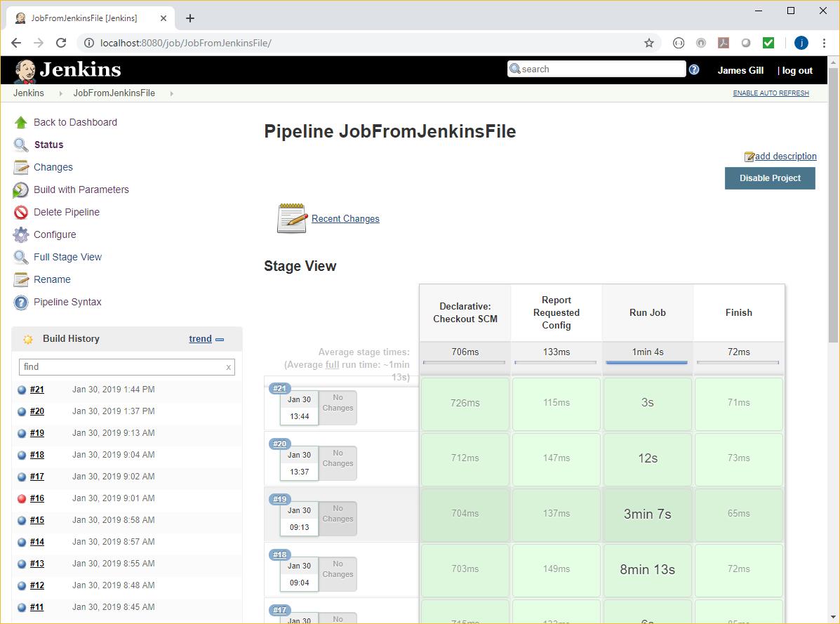
Task: Click the Run Job average time progress bar
Action: 646,363
